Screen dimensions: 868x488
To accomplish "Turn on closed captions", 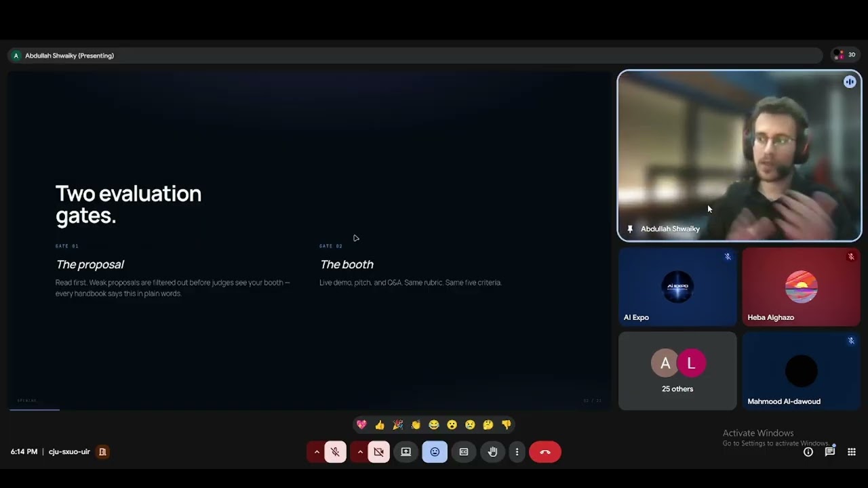I will click(464, 452).
